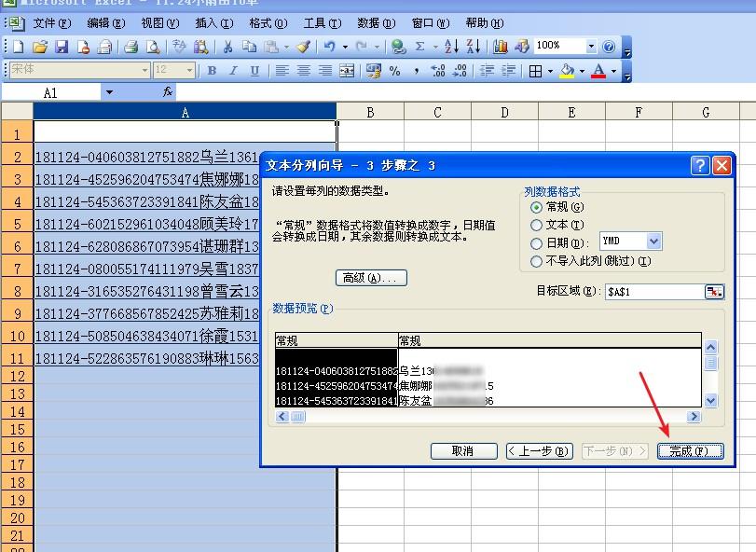This screenshot has height=552, width=756.
Task: Open the YMD date format dropdown
Action: tap(653, 241)
